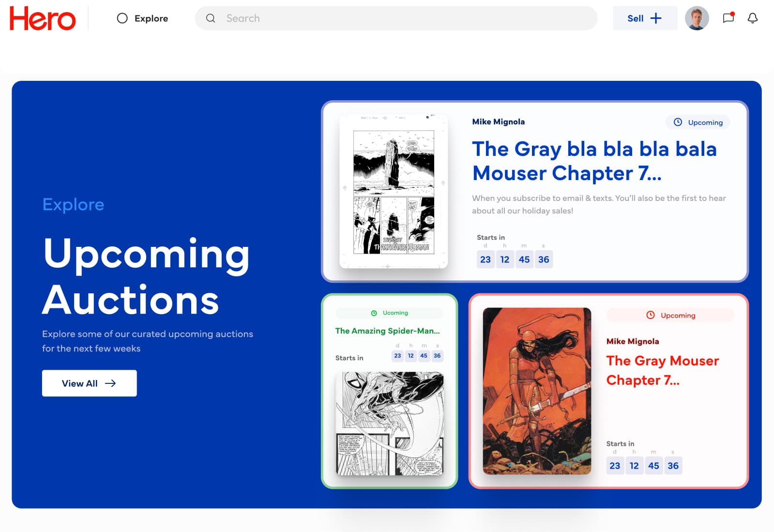Click "Explore some of our curated upcoming auctions" text

[x=148, y=341]
